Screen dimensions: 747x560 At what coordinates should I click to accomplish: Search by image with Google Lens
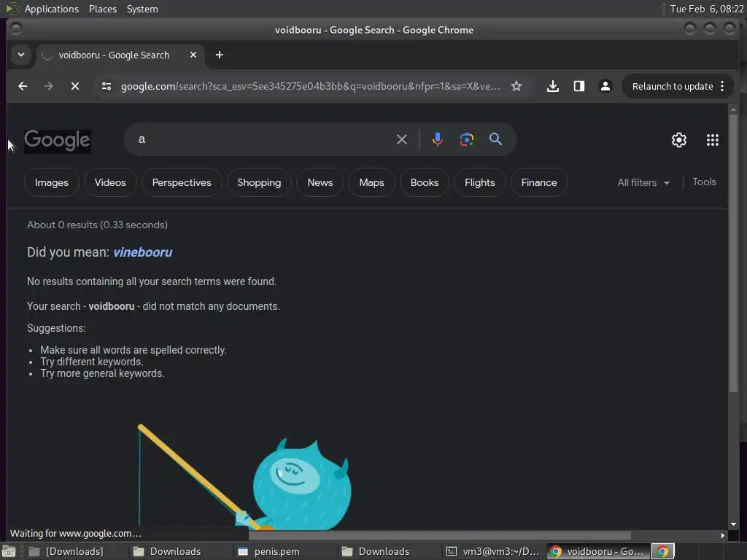[466, 139]
